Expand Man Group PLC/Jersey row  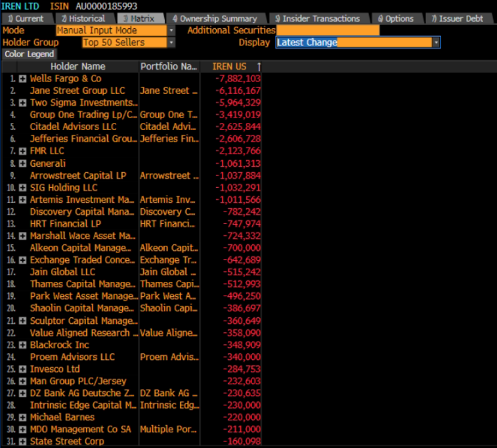[x=22, y=381]
